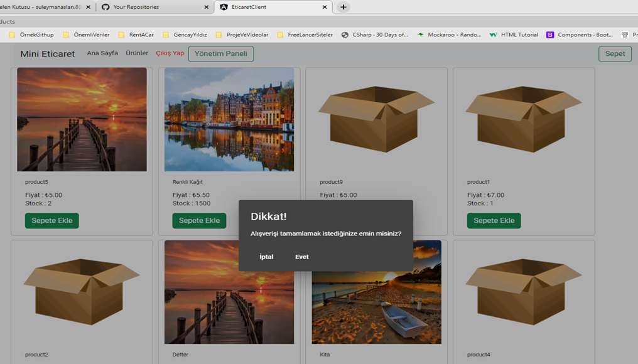Close the EticaretClient tab
The width and height of the screenshot is (638, 364).
[324, 7]
